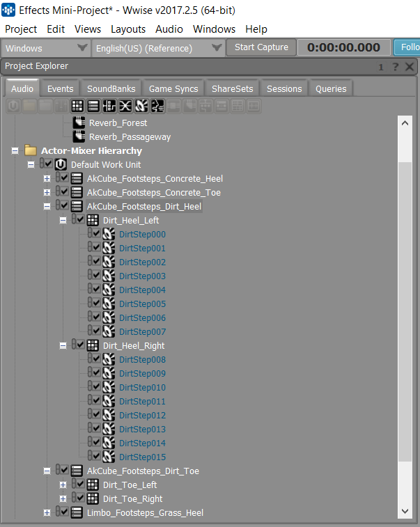
Task: Click the Reverb_Forest effect icon
Action: click(x=79, y=123)
